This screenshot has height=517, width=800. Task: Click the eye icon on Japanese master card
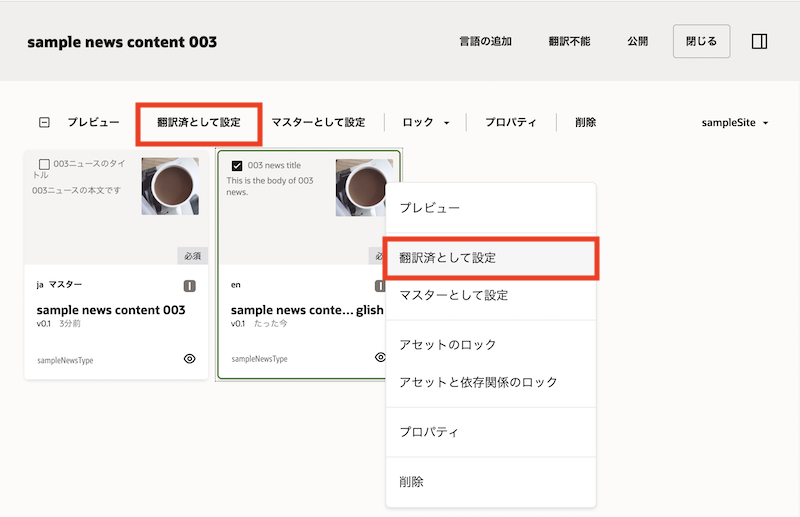point(190,359)
